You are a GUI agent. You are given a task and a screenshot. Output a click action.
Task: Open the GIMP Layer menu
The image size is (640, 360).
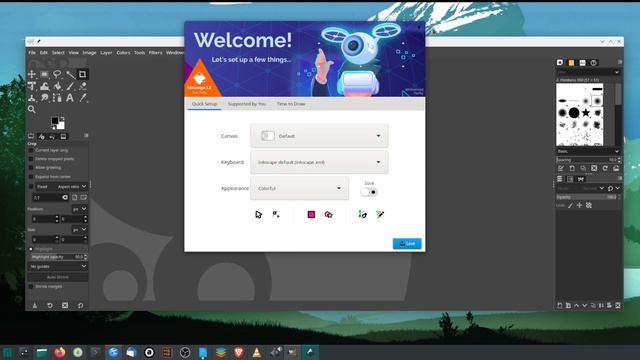tap(106, 53)
